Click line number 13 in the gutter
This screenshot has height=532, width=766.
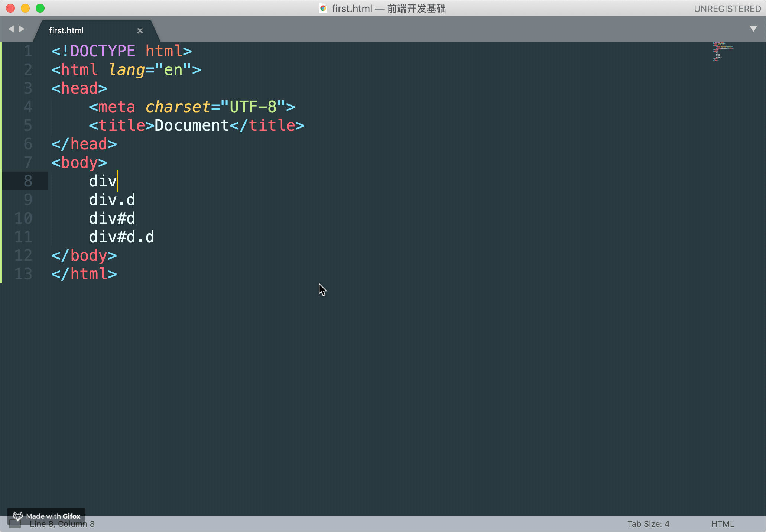pyautogui.click(x=23, y=274)
